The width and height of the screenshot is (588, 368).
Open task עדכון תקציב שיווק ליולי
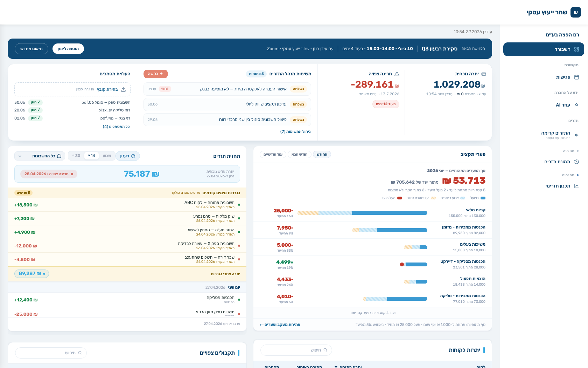(x=227, y=104)
